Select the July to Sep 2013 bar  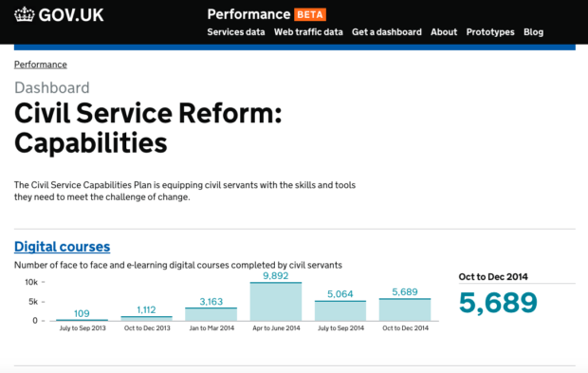[83, 320]
